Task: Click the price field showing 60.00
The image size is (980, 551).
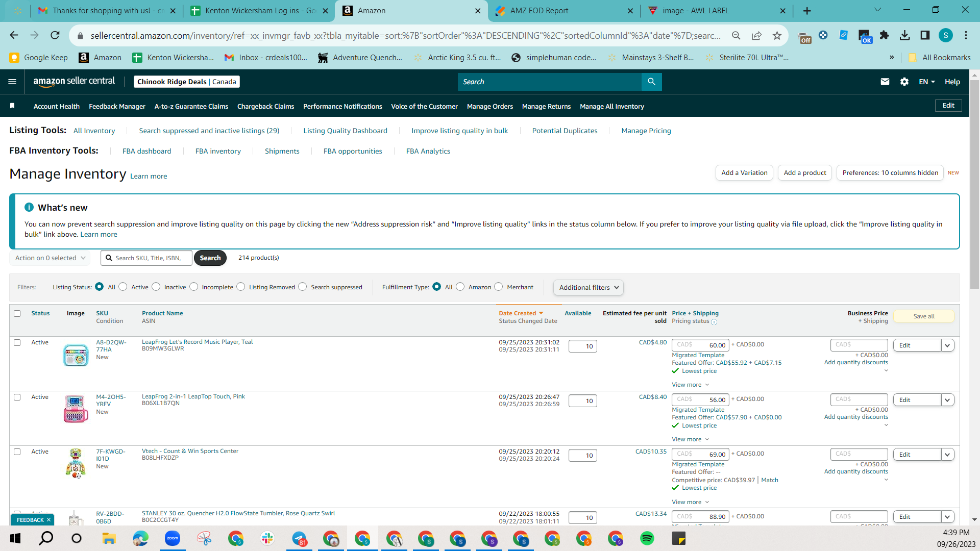Action: (700, 345)
